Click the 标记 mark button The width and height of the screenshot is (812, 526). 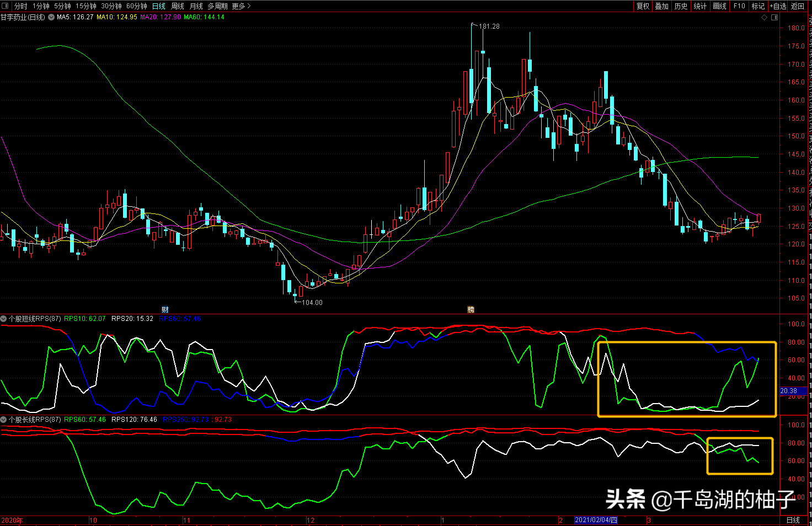pyautogui.click(x=758, y=6)
